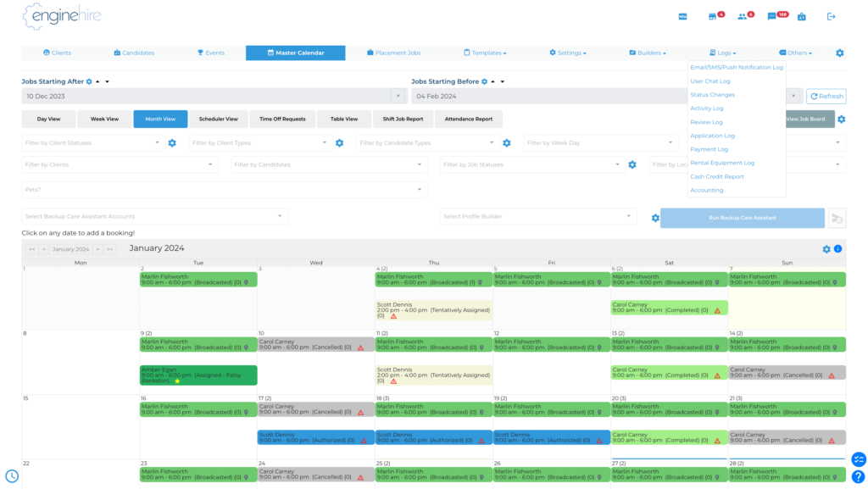Open the calendar settings gear above January grid
Image resolution: width=868 pixels, height=489 pixels.
[826, 249]
